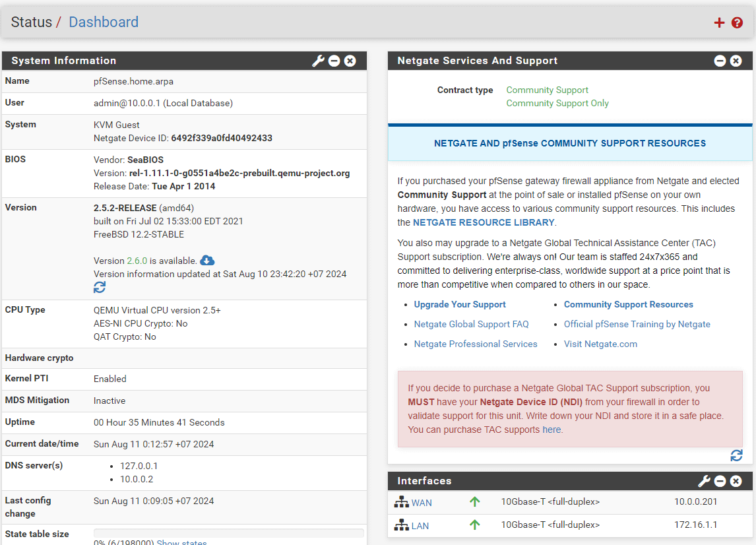Click LAN address 172.16.1.1
The image size is (756, 545).
pyautogui.click(x=695, y=525)
